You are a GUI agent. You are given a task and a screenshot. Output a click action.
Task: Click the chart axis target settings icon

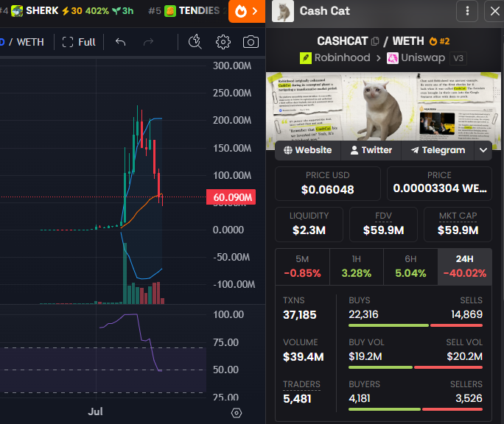(237, 413)
